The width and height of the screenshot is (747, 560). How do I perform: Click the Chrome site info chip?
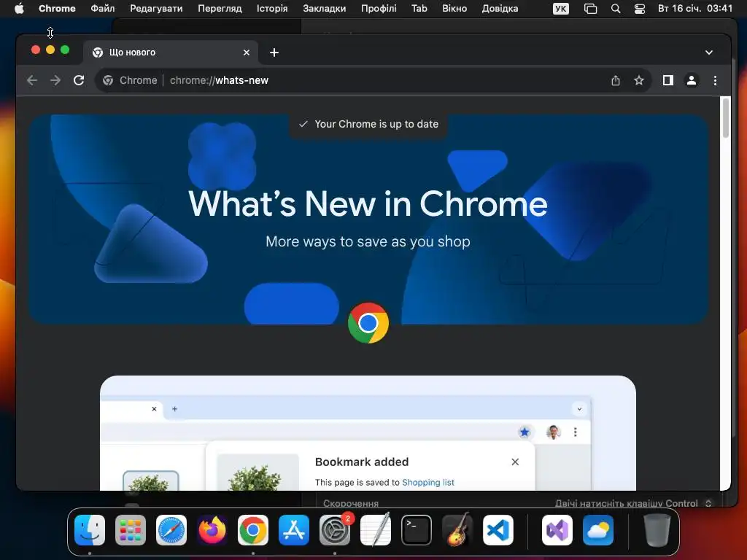pyautogui.click(x=130, y=80)
